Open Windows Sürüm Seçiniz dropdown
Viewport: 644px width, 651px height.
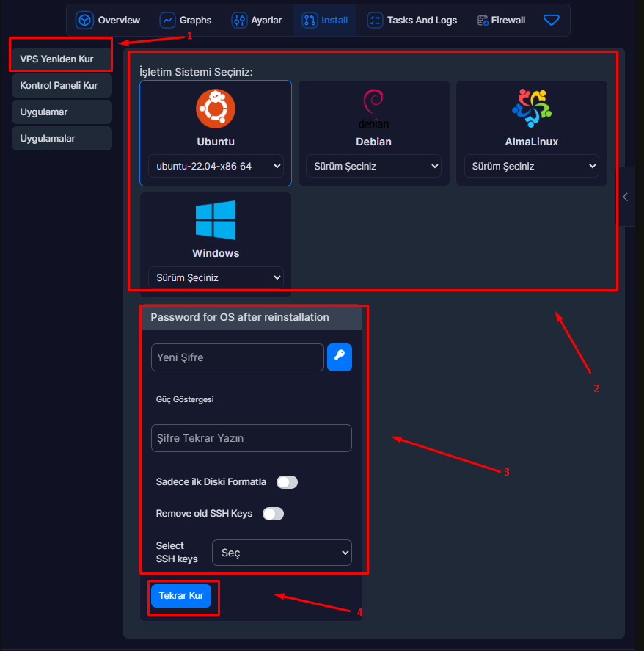point(216,278)
